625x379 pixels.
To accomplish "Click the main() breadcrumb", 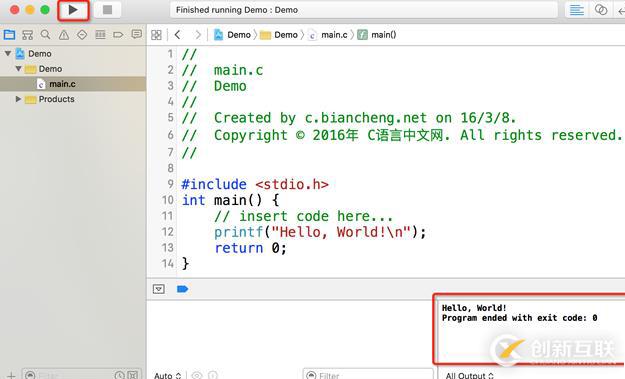I will click(x=377, y=35).
